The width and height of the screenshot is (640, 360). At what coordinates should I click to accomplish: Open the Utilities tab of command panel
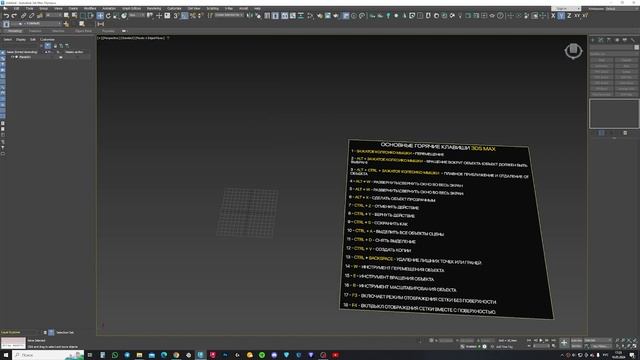point(633,40)
